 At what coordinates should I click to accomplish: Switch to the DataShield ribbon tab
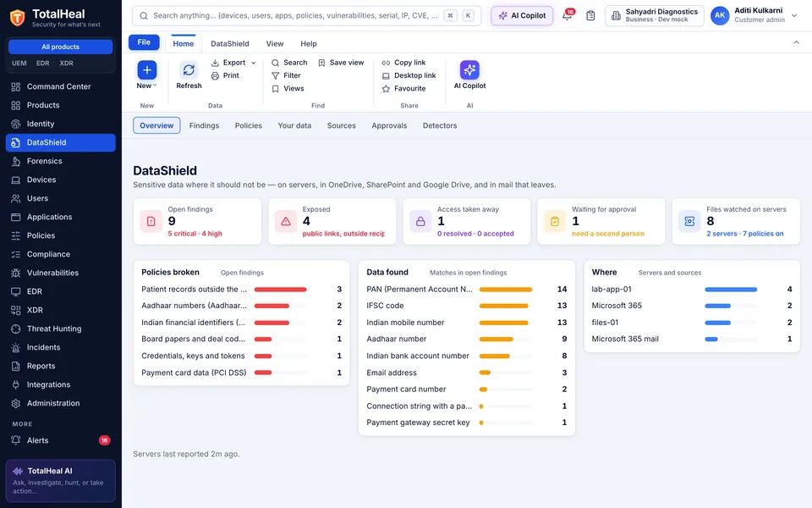pyautogui.click(x=230, y=43)
